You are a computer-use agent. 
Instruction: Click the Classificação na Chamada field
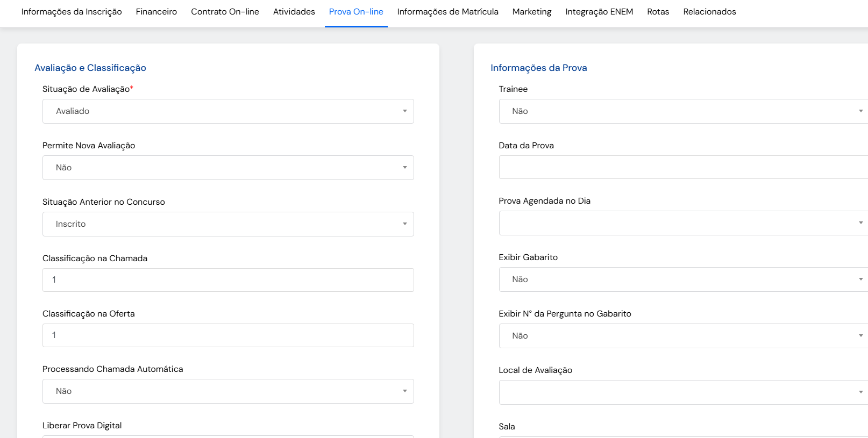click(228, 280)
